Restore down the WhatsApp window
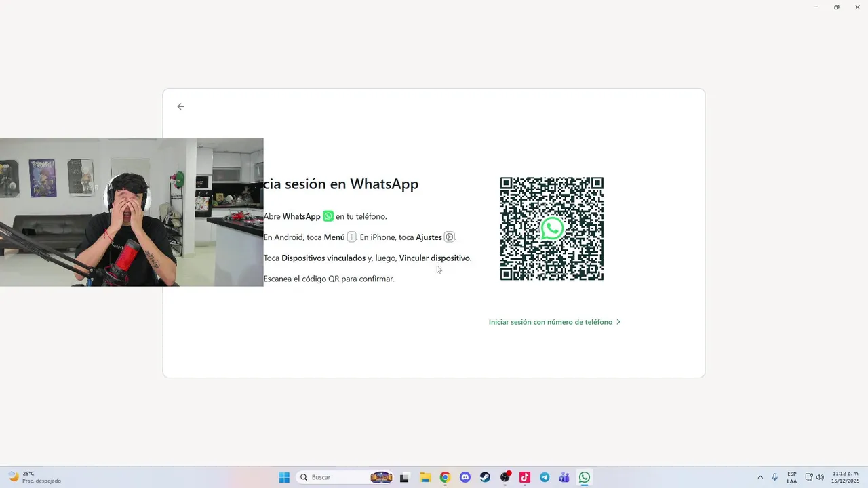Screen dimensions: 868x488 tap(837, 7)
